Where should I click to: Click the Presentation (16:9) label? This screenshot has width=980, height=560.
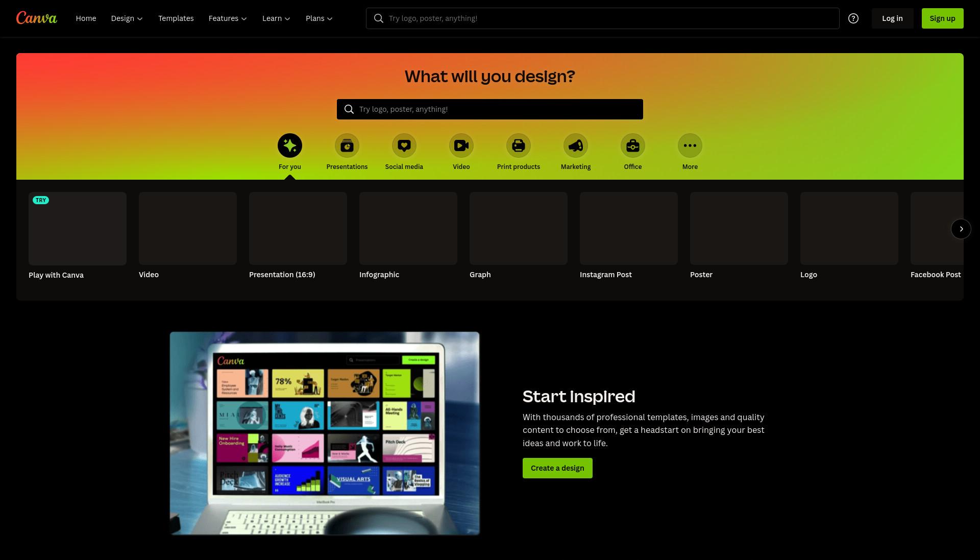pyautogui.click(x=282, y=275)
